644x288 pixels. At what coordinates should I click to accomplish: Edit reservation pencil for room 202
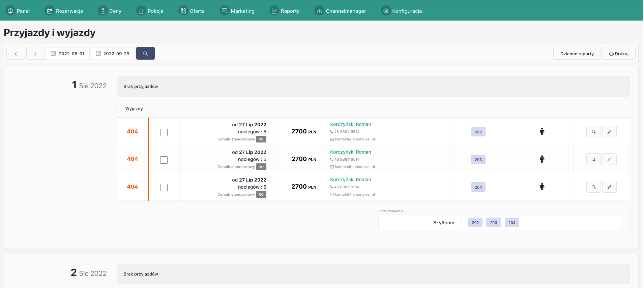click(609, 132)
